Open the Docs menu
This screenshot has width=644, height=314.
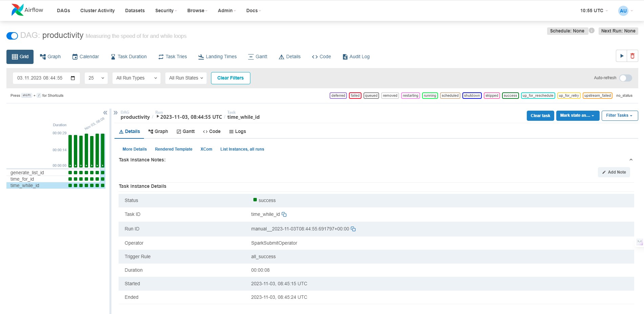253,10
